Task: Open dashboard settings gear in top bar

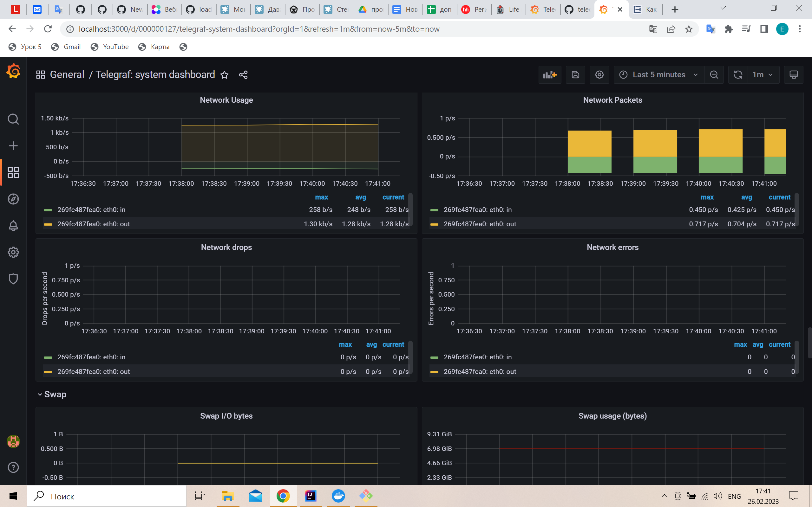Action: [599, 74]
